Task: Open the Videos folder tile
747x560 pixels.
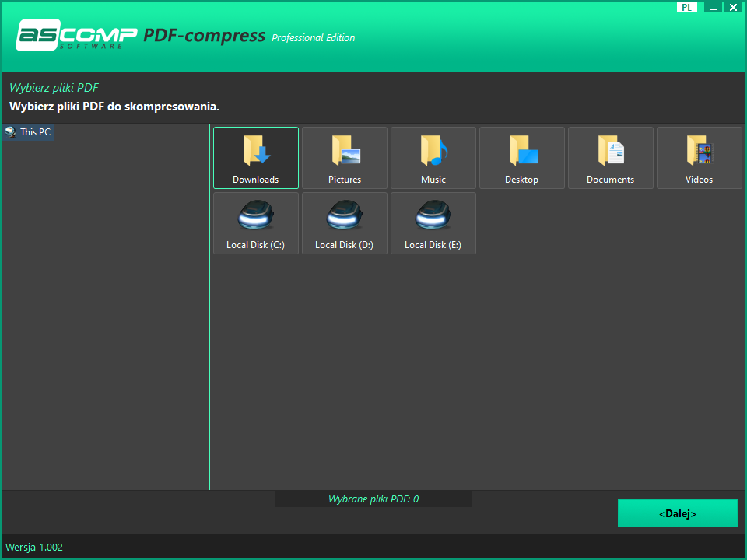Action: (x=699, y=158)
